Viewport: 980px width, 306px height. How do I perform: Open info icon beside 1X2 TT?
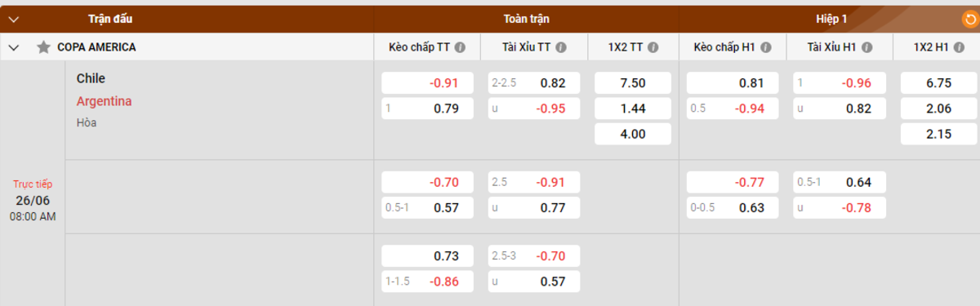click(653, 47)
